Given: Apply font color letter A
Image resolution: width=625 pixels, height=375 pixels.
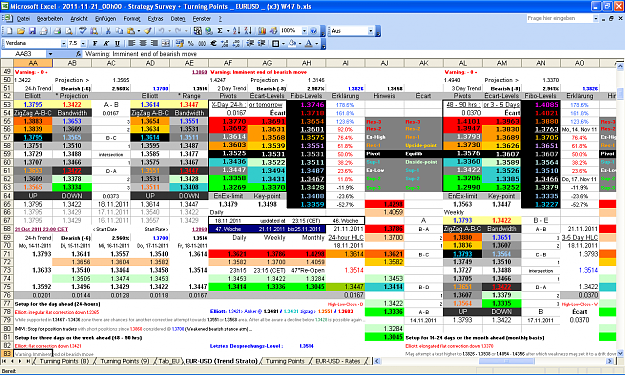Looking at the screenshot, I should tap(309, 43).
